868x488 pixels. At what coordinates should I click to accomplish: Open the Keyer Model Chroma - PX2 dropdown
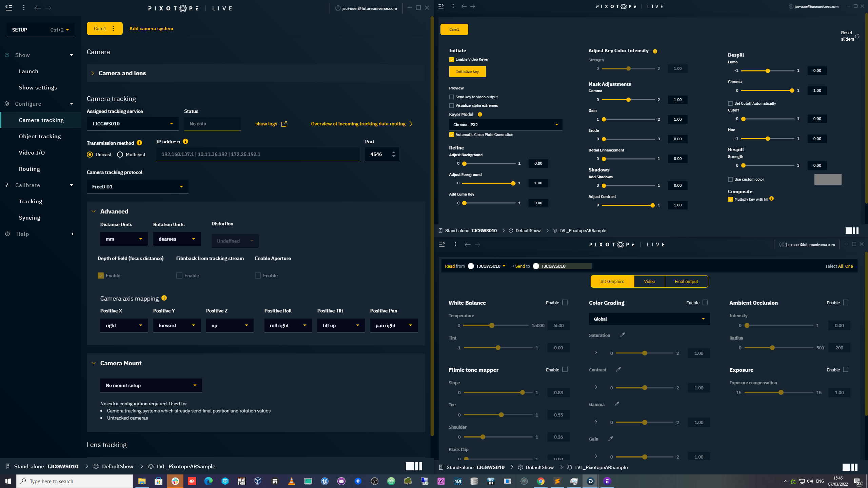pos(505,125)
